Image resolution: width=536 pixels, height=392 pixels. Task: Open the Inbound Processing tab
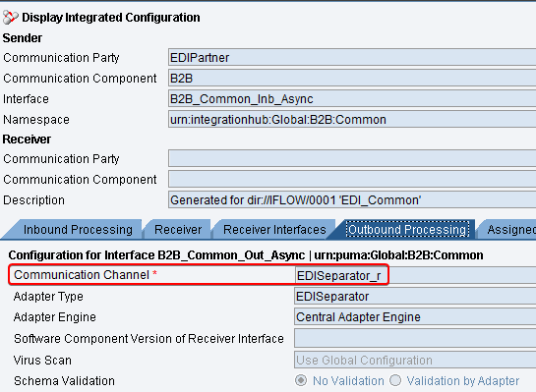(x=78, y=230)
